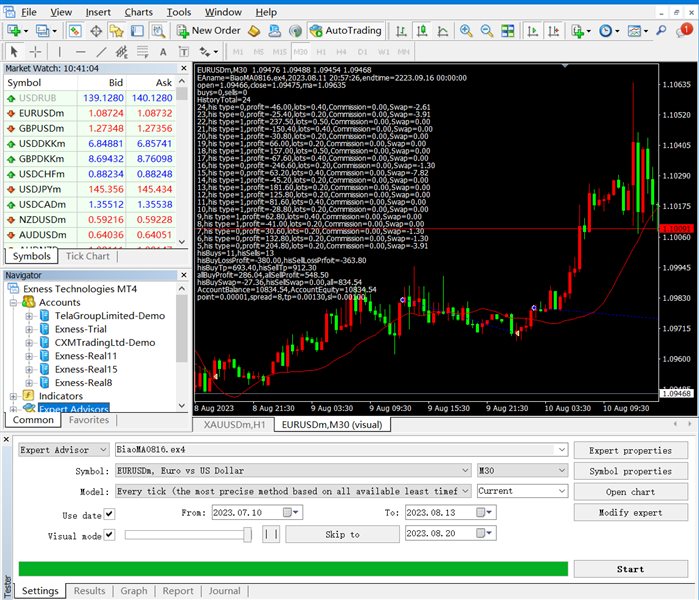
Task: Switch to the bar chart icon
Action: click(x=401, y=31)
